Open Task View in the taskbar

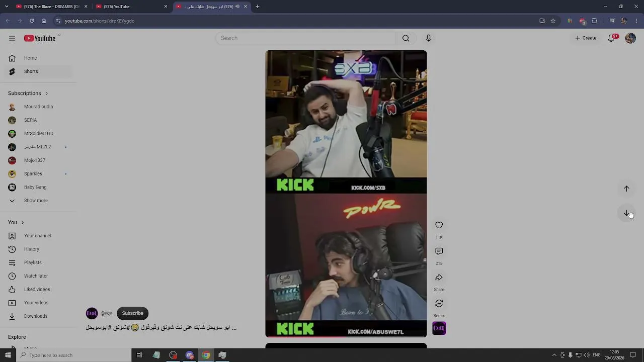point(139,355)
